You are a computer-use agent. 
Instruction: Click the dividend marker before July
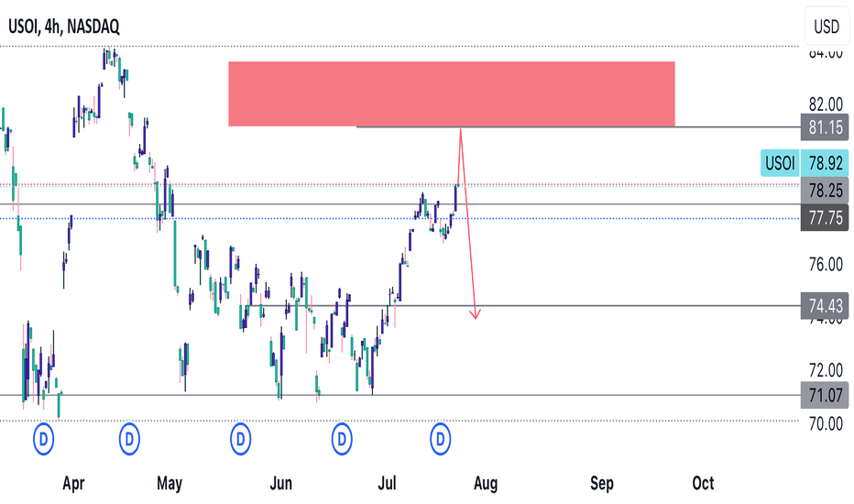(342, 438)
